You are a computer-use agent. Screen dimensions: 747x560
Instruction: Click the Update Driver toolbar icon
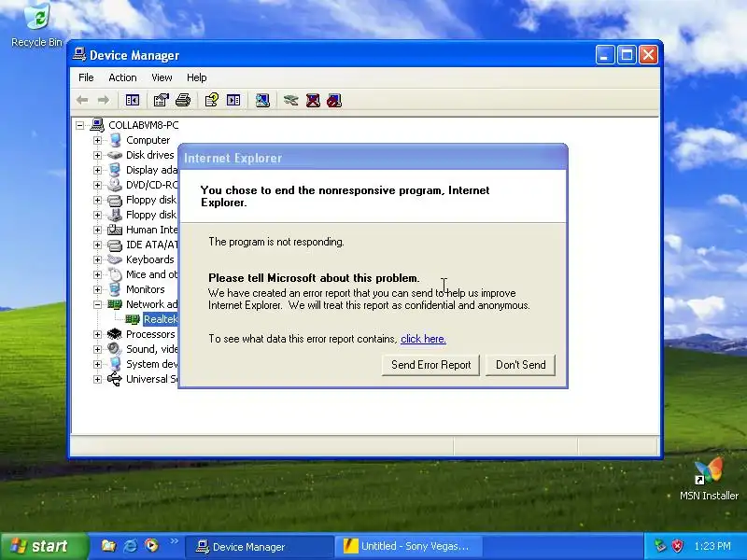pos(290,100)
